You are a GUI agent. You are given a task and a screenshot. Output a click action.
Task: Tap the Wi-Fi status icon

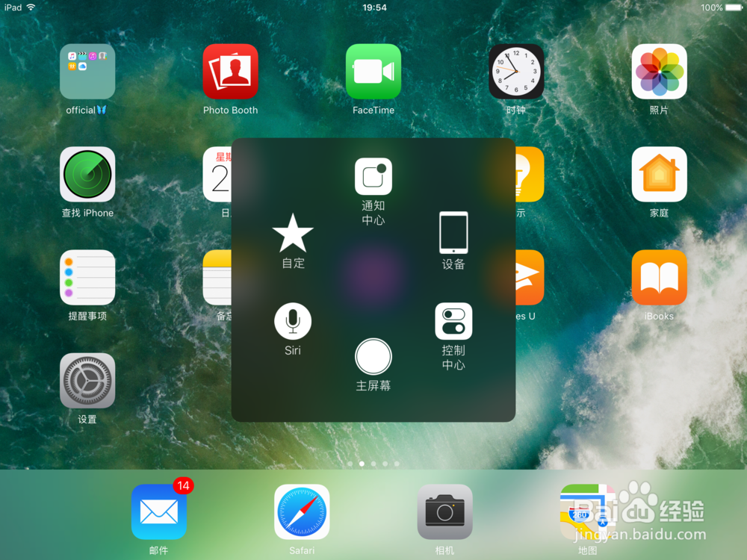pyautogui.click(x=31, y=7)
